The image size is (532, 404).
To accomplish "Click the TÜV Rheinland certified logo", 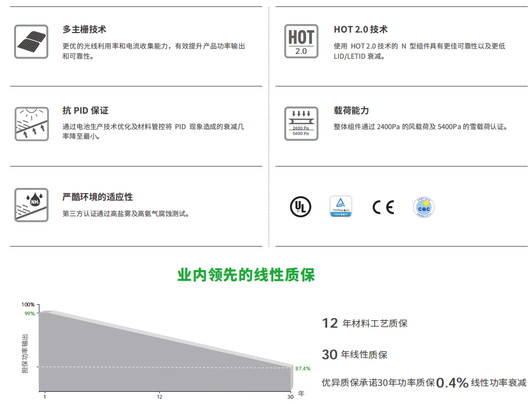I will click(x=340, y=207).
